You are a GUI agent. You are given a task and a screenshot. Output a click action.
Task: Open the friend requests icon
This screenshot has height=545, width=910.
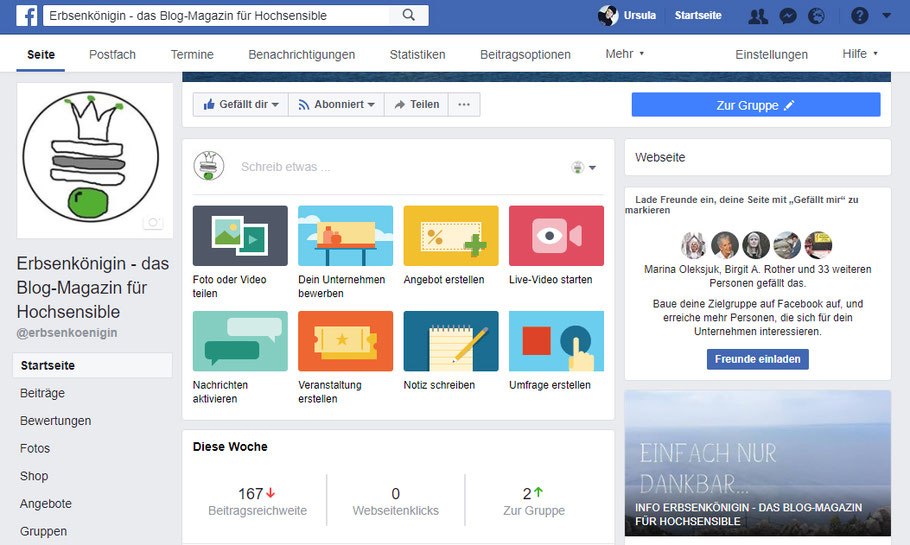click(758, 16)
